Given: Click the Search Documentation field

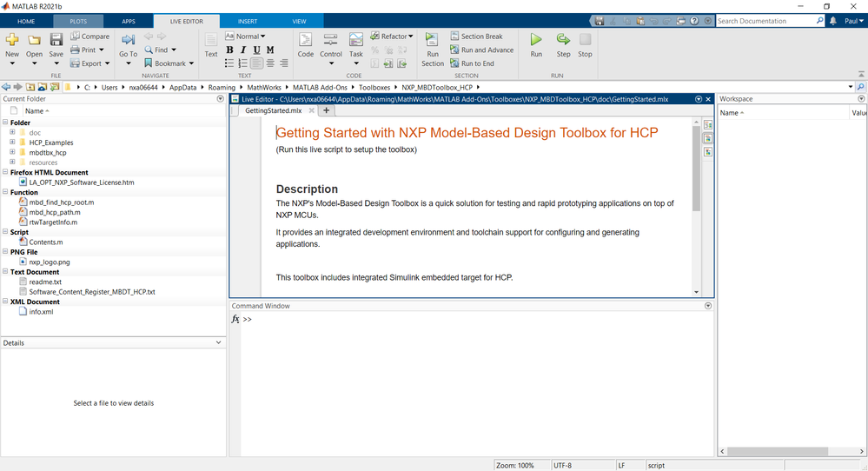Looking at the screenshot, I should tap(765, 21).
